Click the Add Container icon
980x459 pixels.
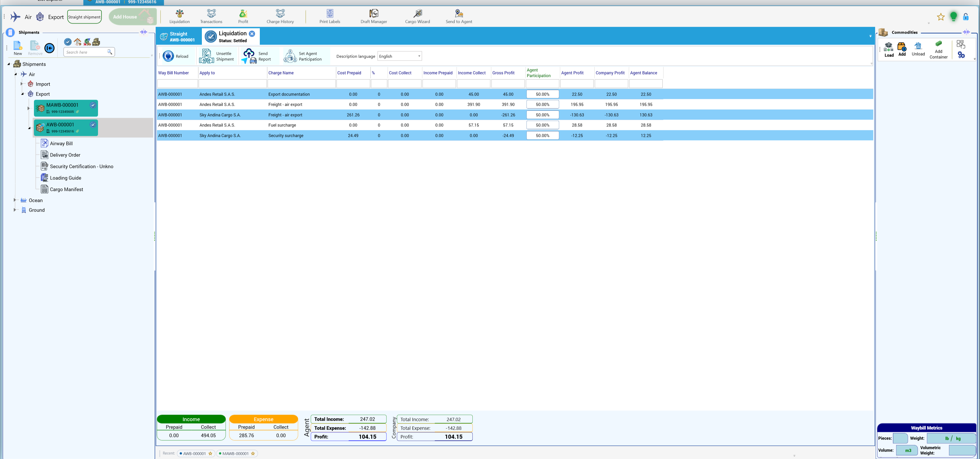(939, 44)
